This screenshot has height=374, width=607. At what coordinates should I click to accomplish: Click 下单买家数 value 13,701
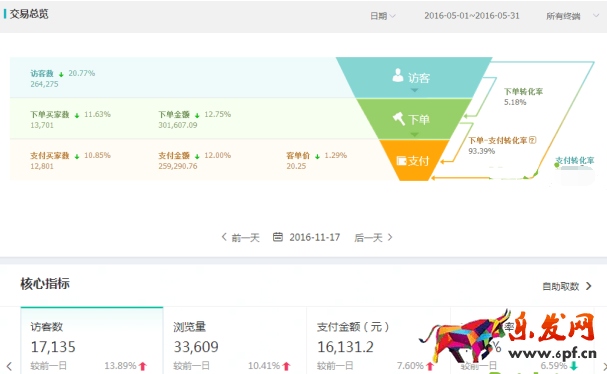tap(42, 125)
